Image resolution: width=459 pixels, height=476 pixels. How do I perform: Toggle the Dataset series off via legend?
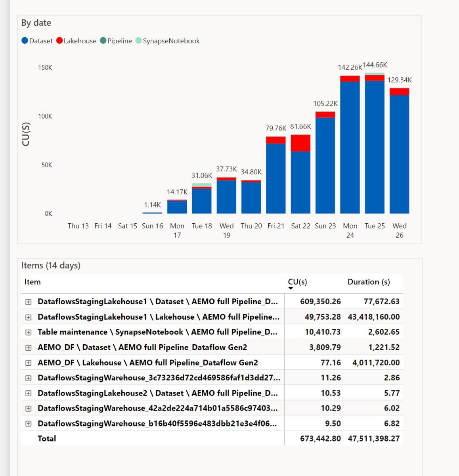[24, 40]
